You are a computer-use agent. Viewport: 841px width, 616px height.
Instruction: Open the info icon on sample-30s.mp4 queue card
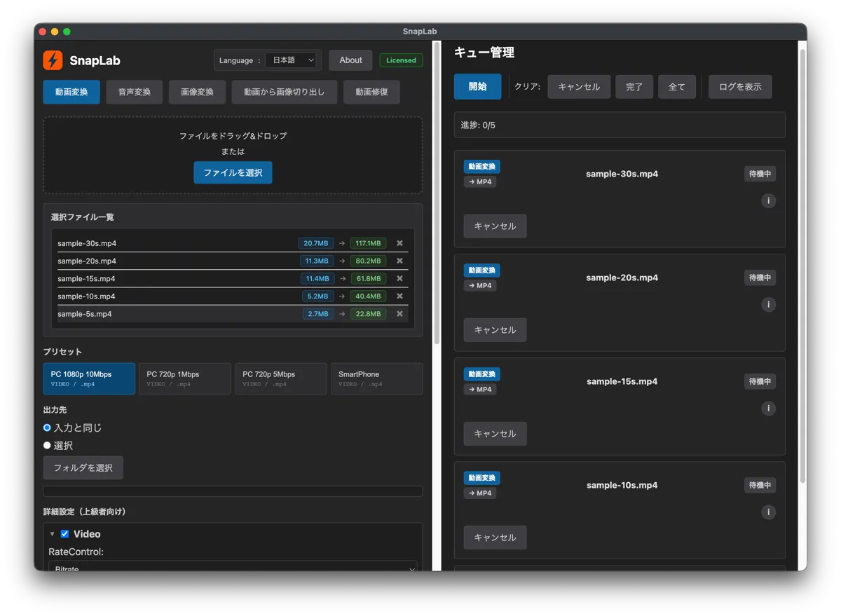pyautogui.click(x=768, y=200)
